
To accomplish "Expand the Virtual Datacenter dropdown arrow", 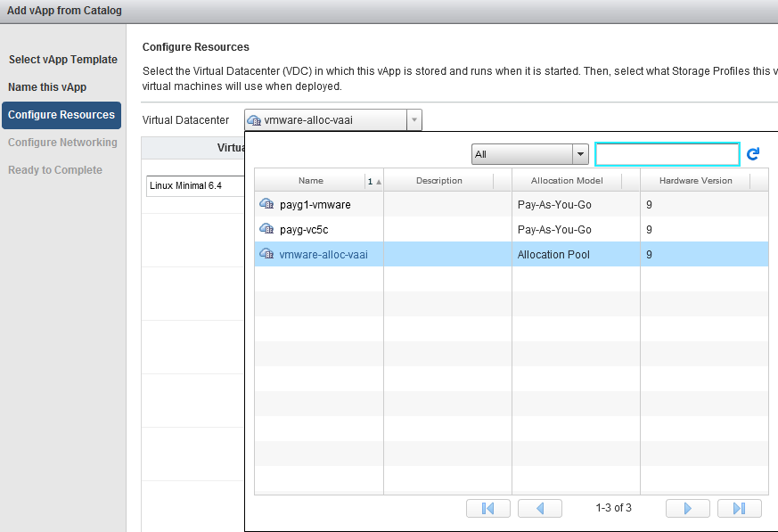I will coord(414,120).
